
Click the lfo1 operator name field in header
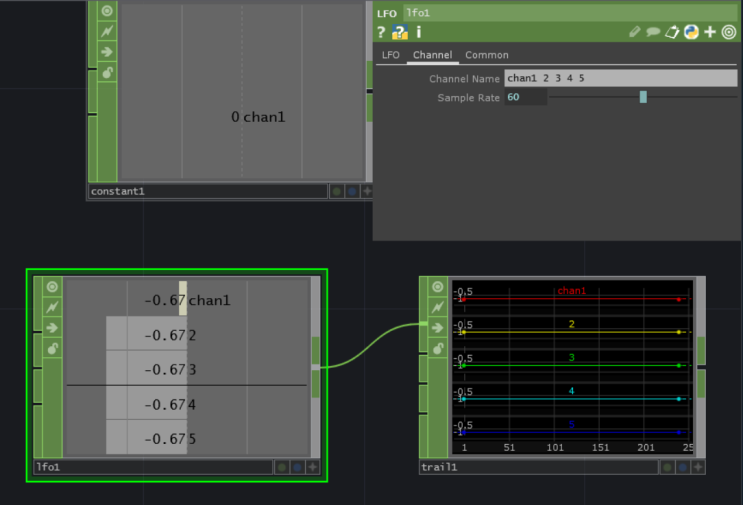pyautogui.click(x=571, y=13)
